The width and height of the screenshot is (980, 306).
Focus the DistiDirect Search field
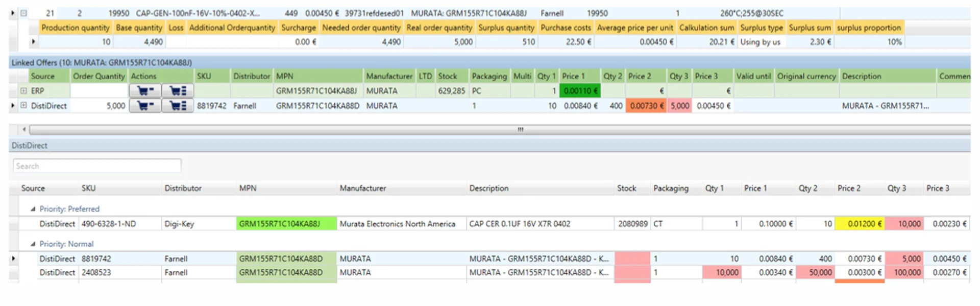tap(97, 166)
